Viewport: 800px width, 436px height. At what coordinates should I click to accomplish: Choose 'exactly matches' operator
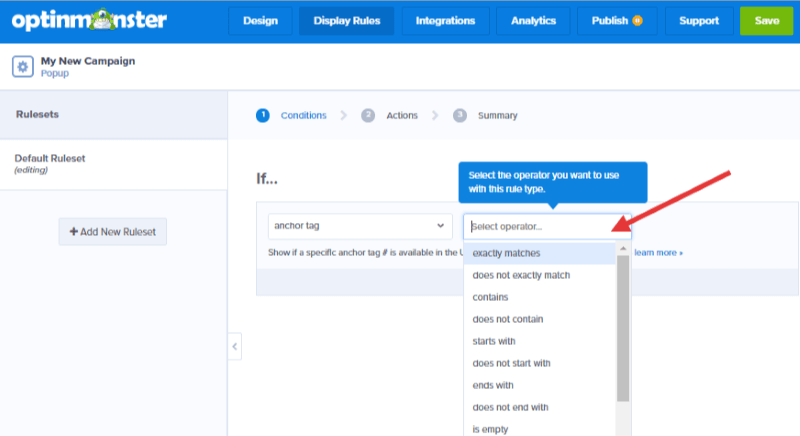(x=539, y=253)
